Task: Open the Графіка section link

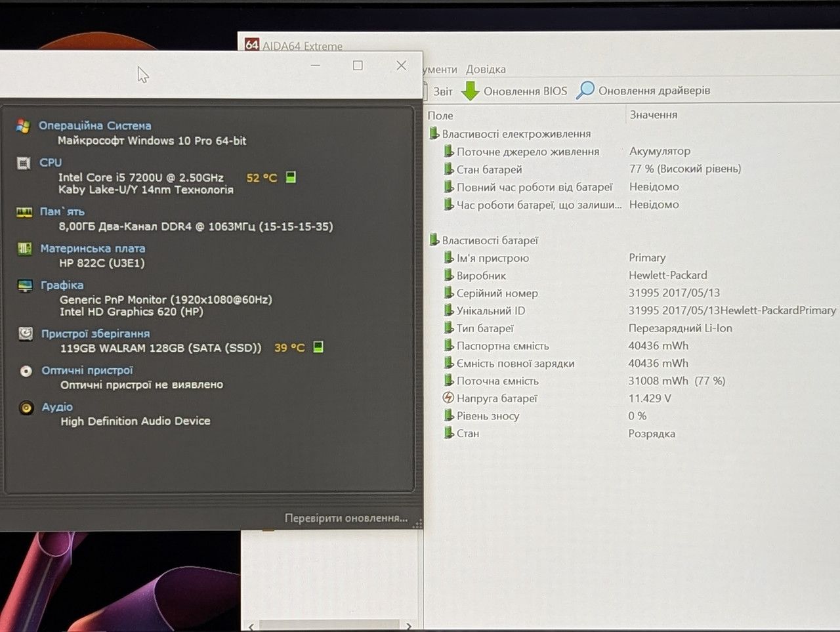Action: click(62, 285)
